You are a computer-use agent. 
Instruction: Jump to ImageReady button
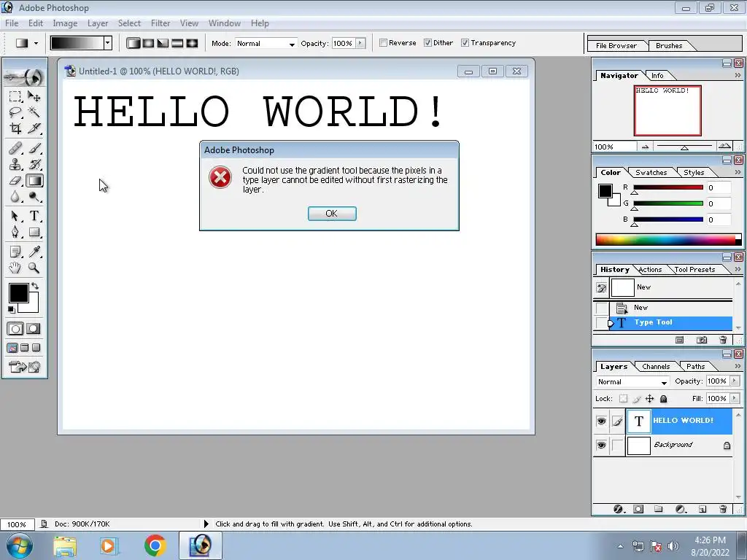pyautogui.click(x=24, y=367)
